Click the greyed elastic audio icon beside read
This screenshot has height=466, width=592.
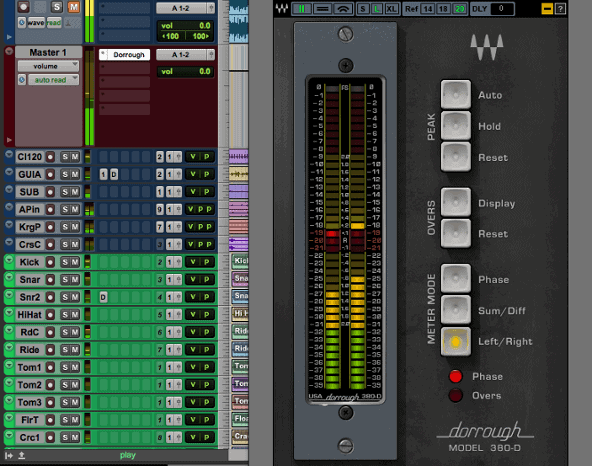(72, 23)
